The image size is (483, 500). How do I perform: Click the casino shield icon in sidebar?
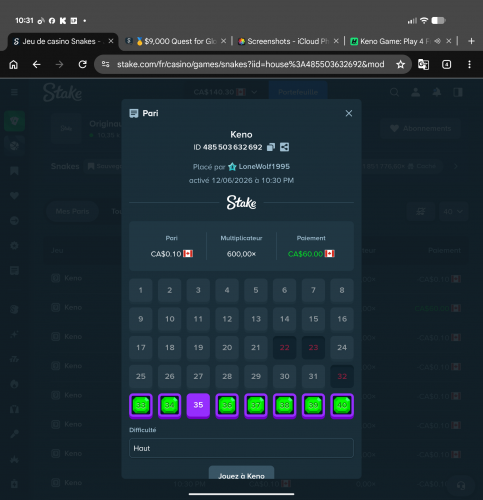pyautogui.click(x=14, y=121)
